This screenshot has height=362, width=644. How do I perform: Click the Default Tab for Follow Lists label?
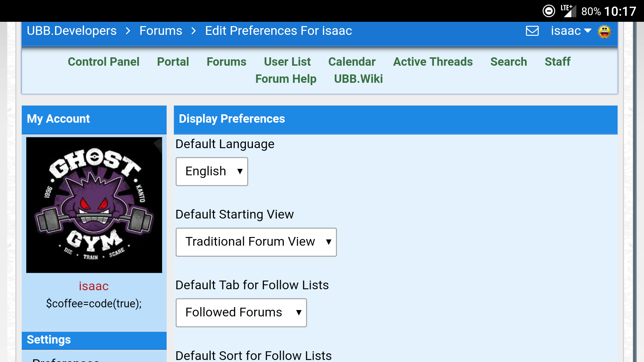coord(252,285)
